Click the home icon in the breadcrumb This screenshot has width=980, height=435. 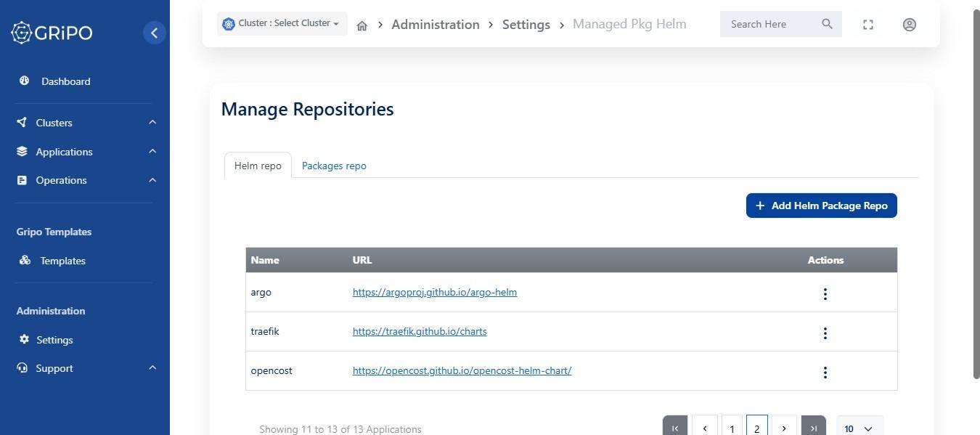pyautogui.click(x=362, y=25)
